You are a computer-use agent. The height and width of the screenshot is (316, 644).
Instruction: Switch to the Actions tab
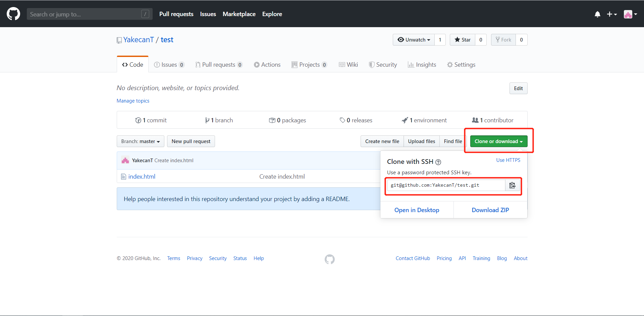[x=267, y=65]
